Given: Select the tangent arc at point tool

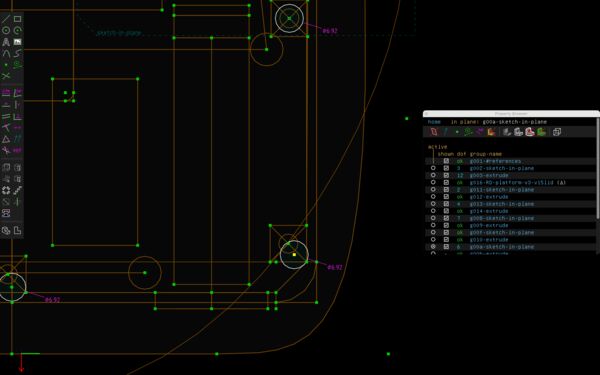Looking at the screenshot, I should [6, 53].
